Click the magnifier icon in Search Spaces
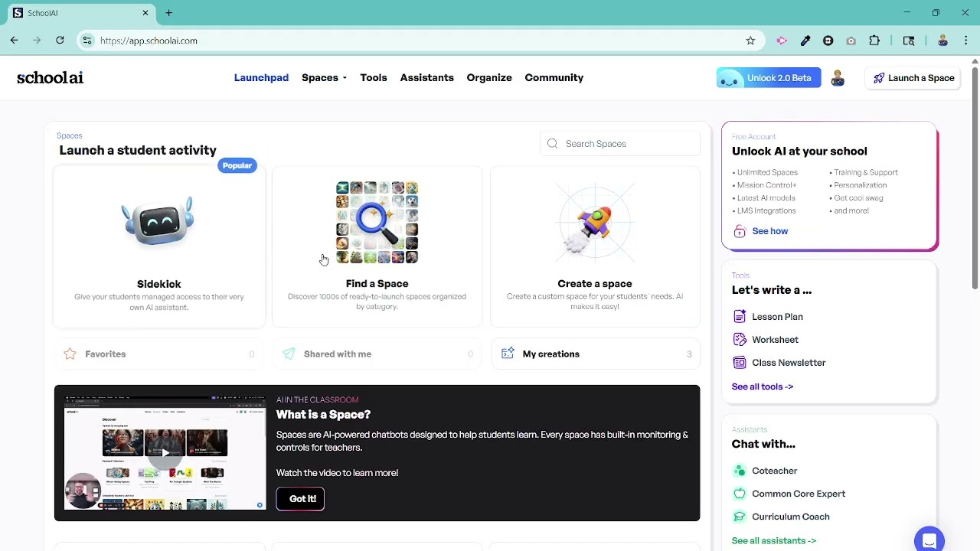The height and width of the screenshot is (551, 980). click(x=553, y=144)
